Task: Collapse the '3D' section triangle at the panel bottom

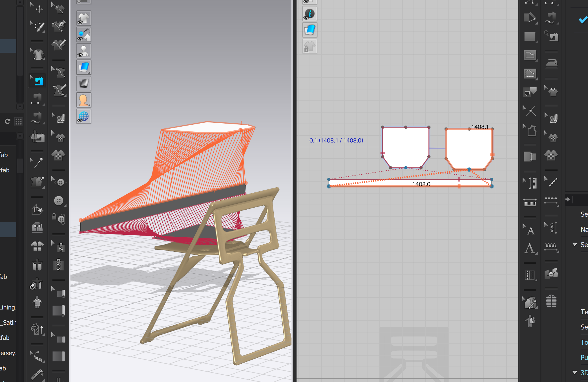Action: pyautogui.click(x=575, y=372)
